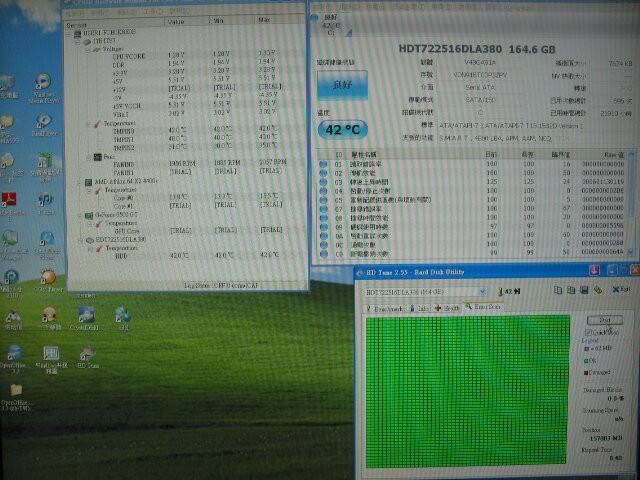Screen dimensions: 640x480
Task: Click the Exit button in HD Tune
Action: tap(621, 290)
